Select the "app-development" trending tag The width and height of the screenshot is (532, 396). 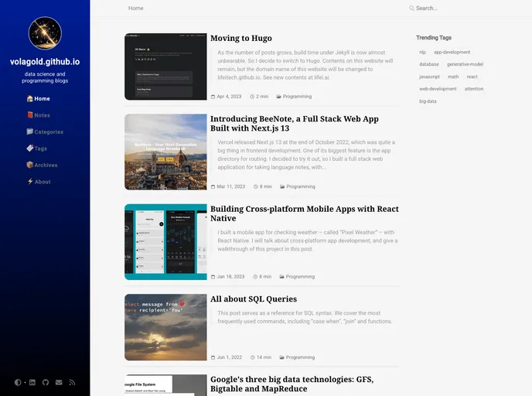[x=452, y=52]
